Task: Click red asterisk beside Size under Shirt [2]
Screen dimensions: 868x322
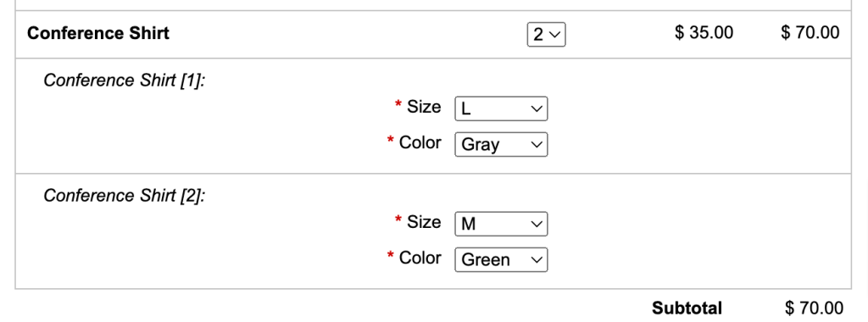Action: (398, 219)
